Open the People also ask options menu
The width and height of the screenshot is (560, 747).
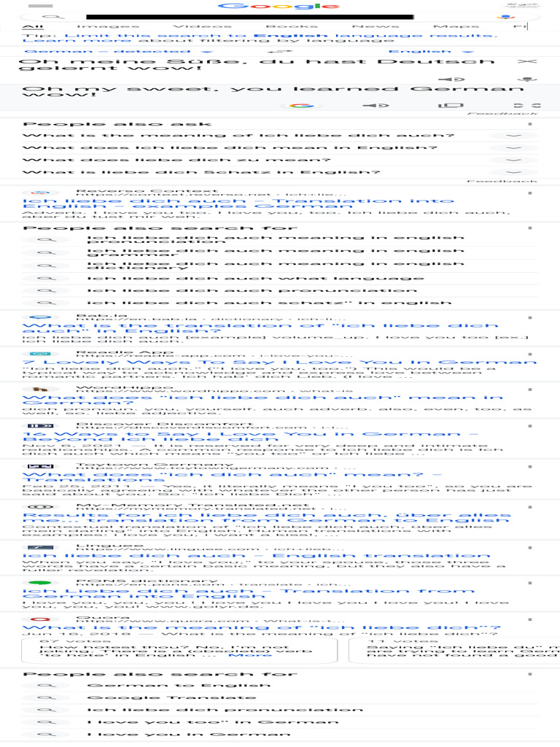[x=530, y=124]
